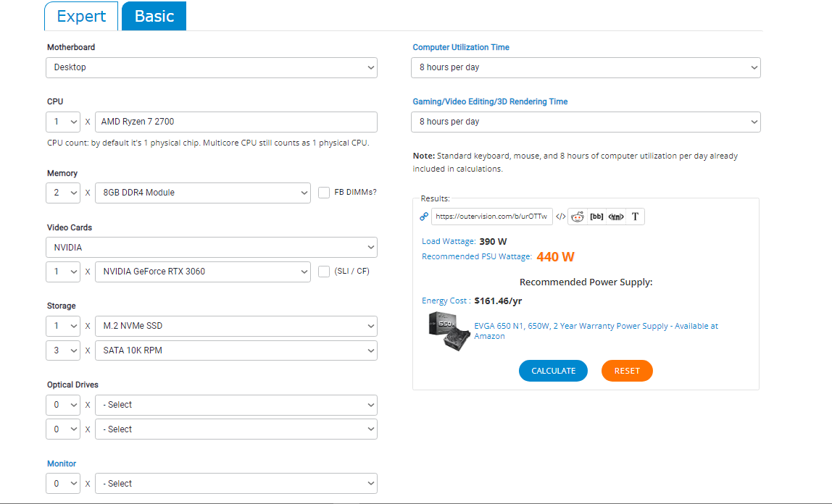
Task: Click Gaming/Video Editing/3D Rendering Time label
Action: (490, 101)
